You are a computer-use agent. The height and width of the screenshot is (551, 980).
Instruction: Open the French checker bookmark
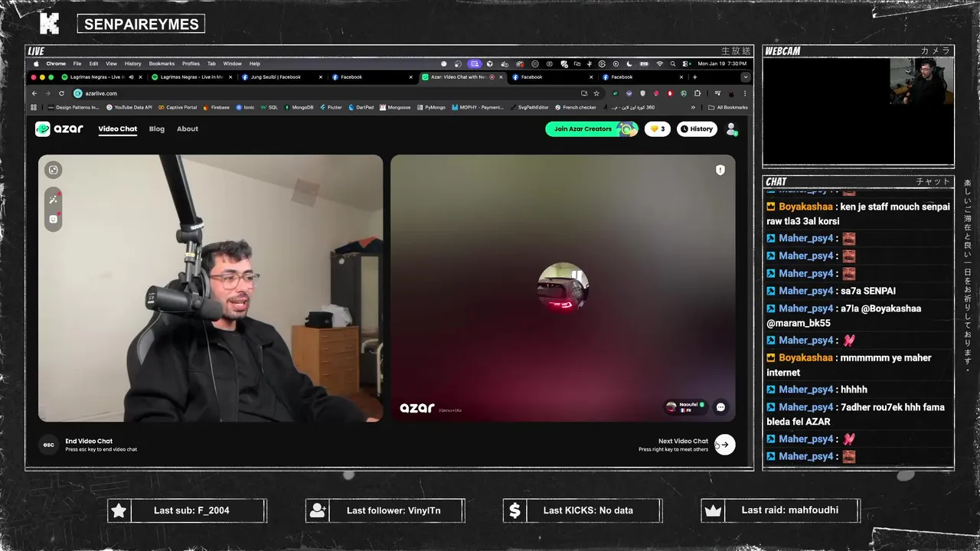pos(576,107)
